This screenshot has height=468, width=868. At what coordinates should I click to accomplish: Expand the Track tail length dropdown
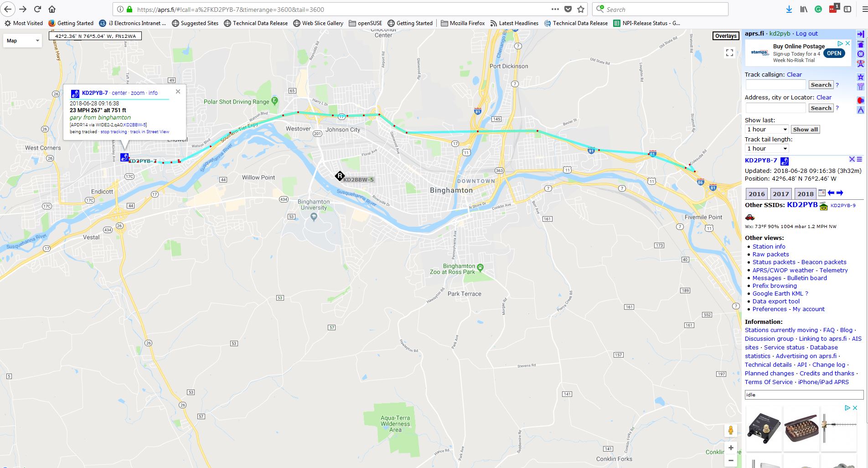click(767, 149)
